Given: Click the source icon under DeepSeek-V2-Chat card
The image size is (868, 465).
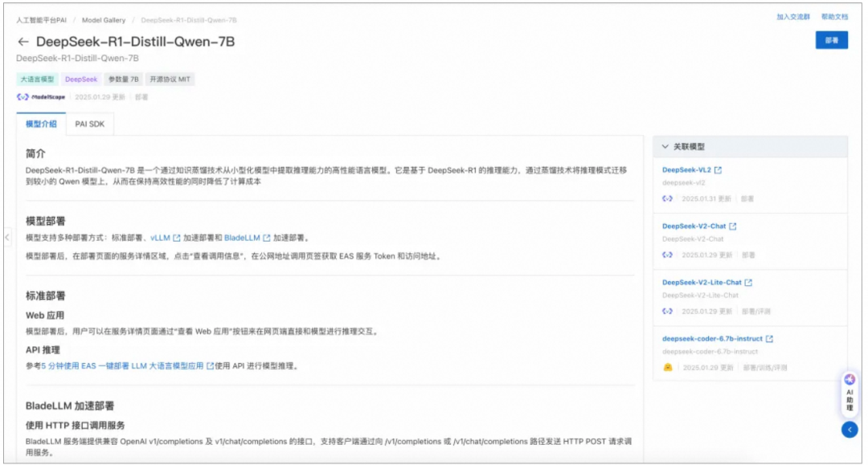Looking at the screenshot, I should tap(668, 255).
